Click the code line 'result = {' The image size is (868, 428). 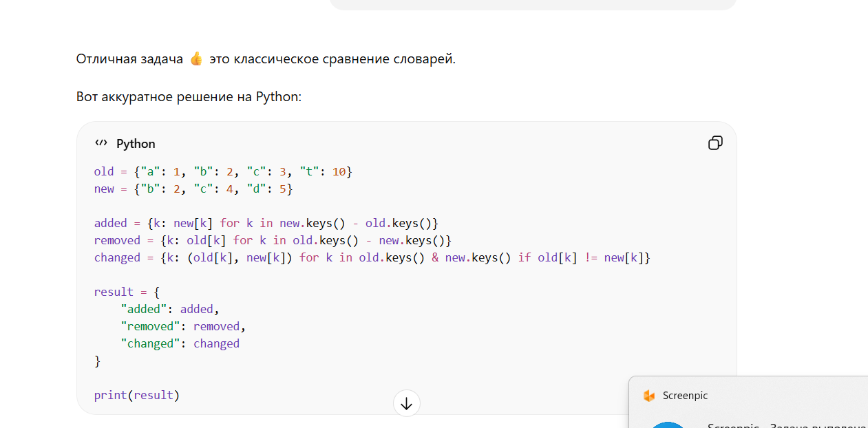pyautogui.click(x=127, y=292)
